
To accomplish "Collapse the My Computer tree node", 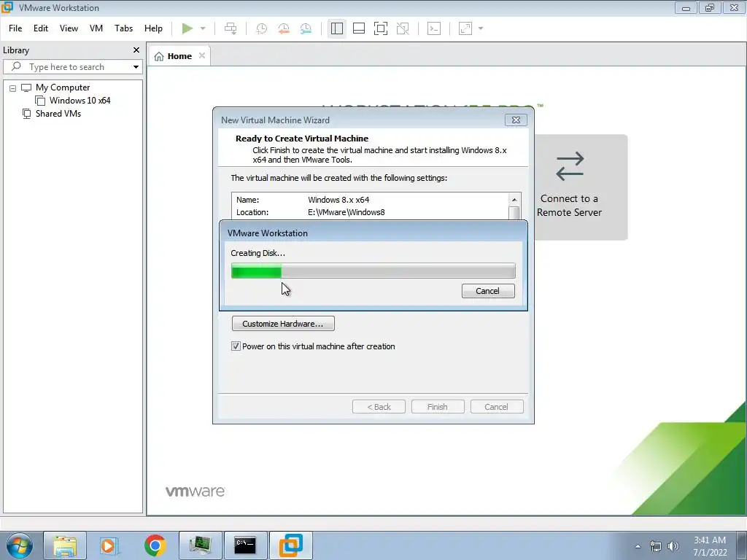I will [13, 88].
